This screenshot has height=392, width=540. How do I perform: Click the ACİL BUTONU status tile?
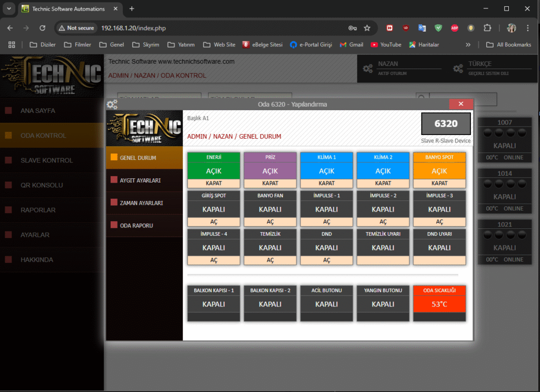pos(326,303)
